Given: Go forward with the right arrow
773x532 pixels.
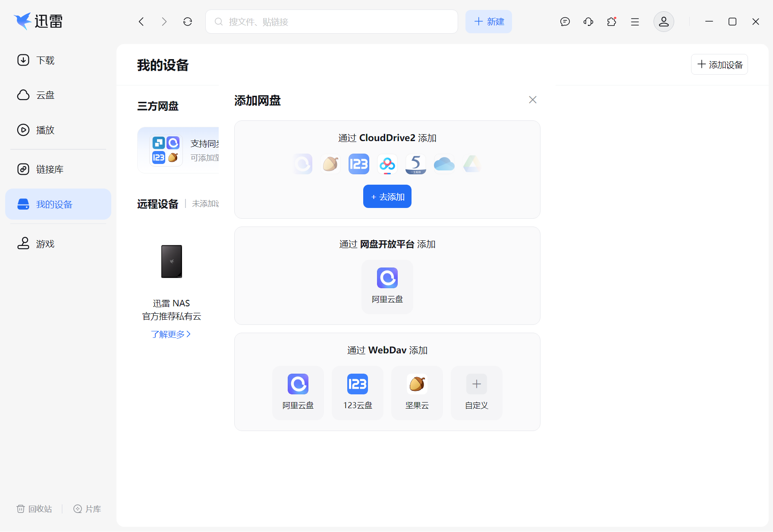Looking at the screenshot, I should click(x=164, y=22).
